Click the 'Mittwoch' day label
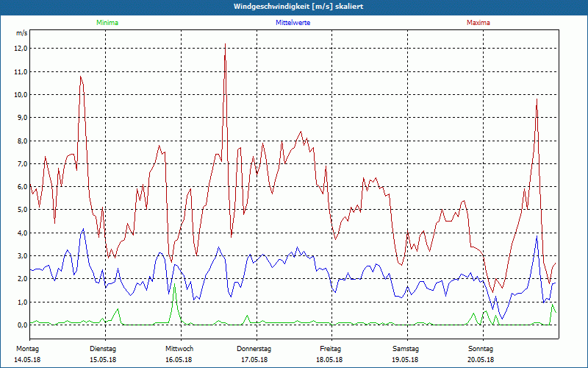This screenshot has height=368, width=588. click(179, 349)
